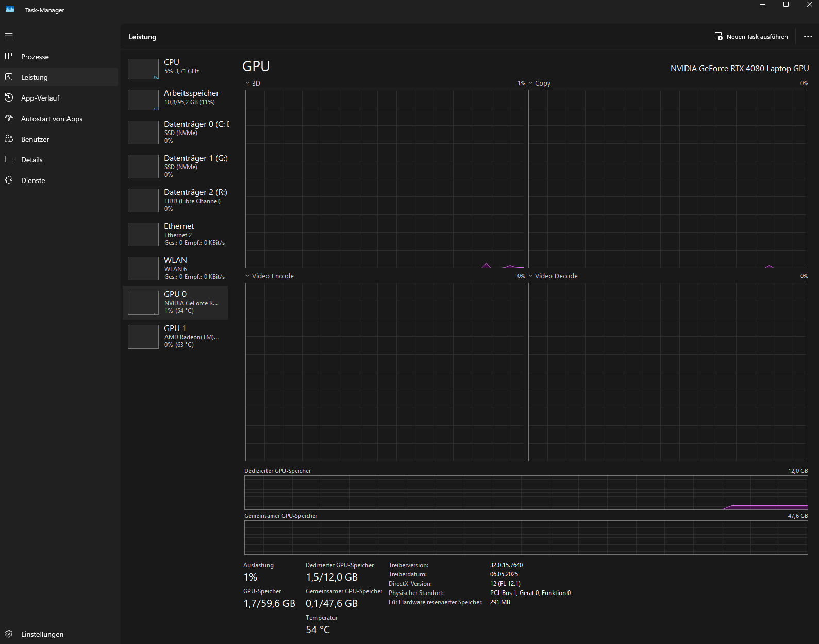Open the App-Verlauf page
819x644 pixels.
tap(59, 98)
